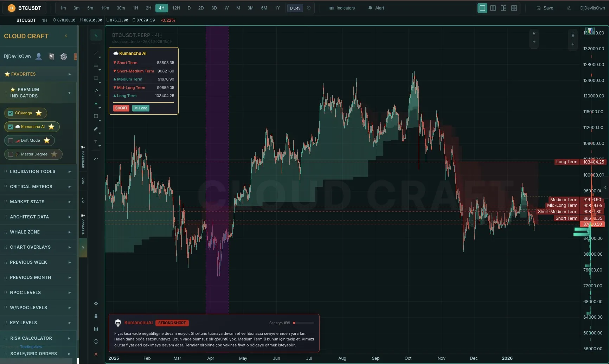This screenshot has height=364, width=609.
Task: Expand the Liquidation Tools section
Action: (38, 172)
